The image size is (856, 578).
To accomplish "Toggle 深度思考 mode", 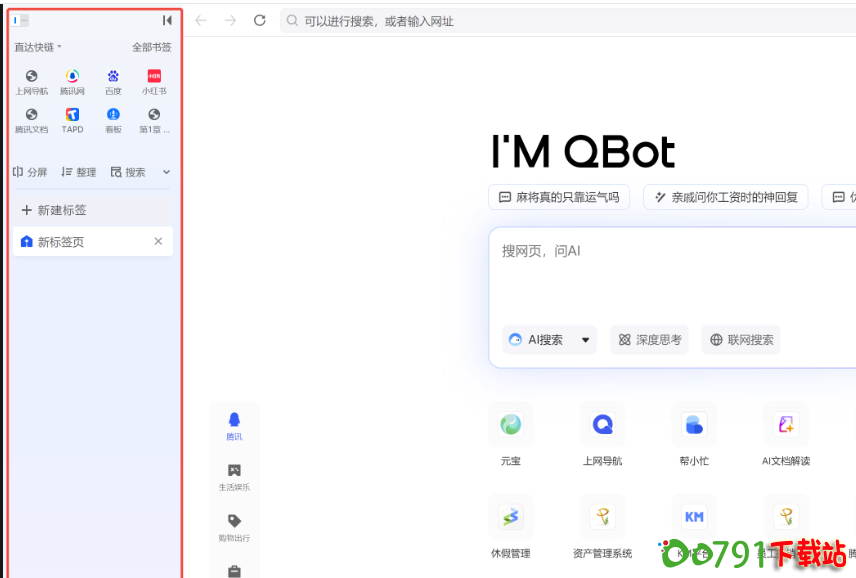I will click(650, 340).
